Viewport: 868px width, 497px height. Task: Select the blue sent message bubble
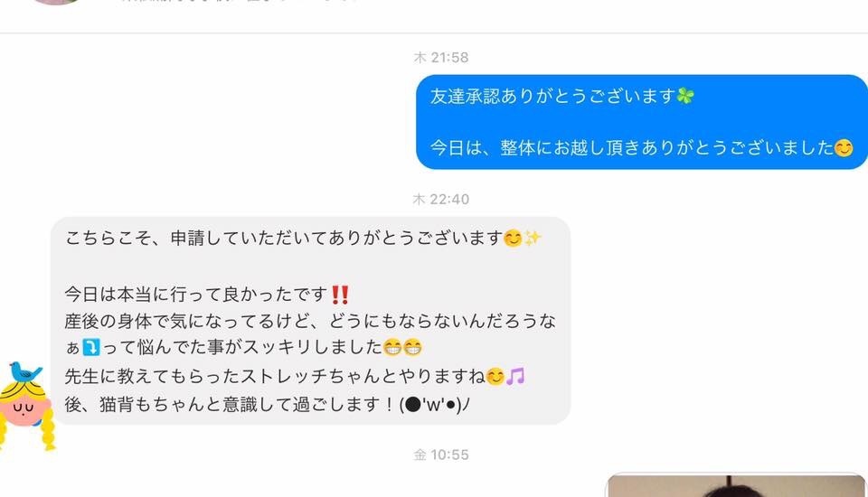[642, 122]
